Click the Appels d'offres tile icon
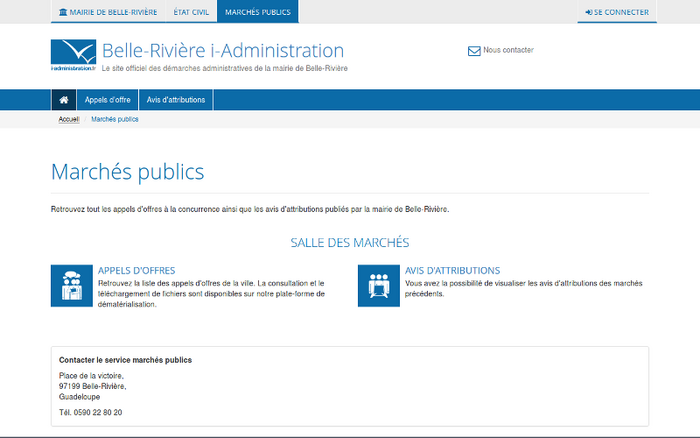The height and width of the screenshot is (438, 700). (71, 286)
